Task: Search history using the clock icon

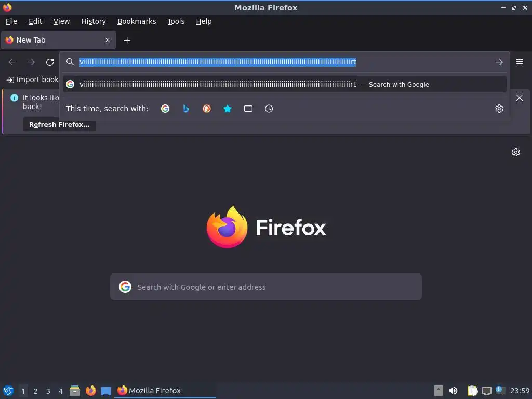Action: [269, 109]
